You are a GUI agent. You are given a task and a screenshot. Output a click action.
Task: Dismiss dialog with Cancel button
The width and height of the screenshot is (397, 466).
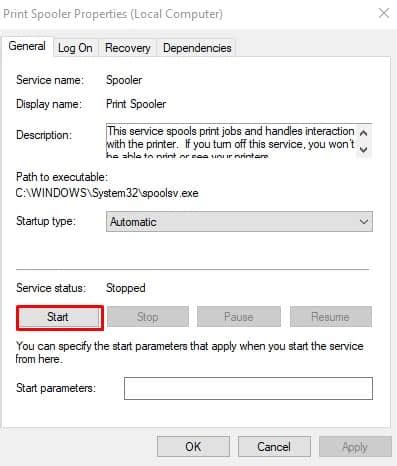274,447
